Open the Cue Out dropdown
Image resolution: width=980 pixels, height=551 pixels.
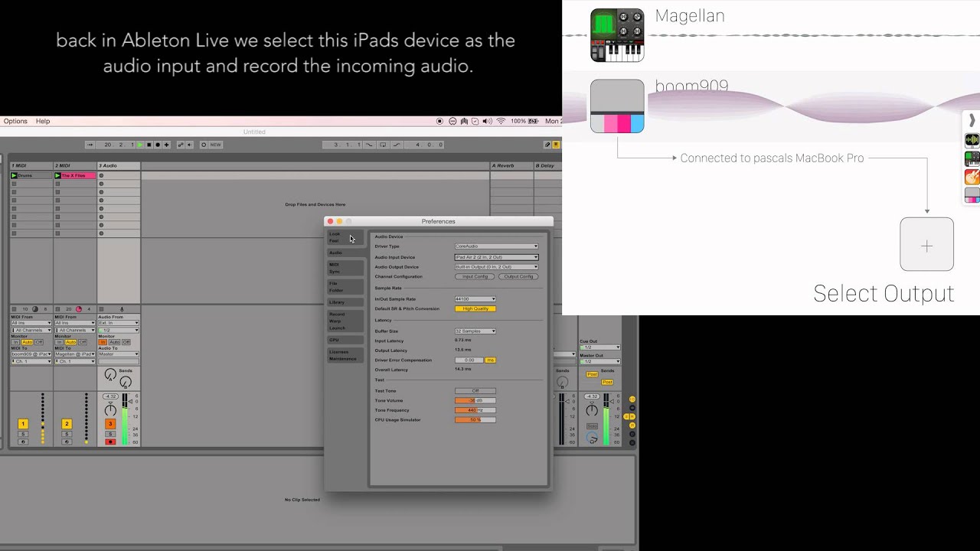point(599,347)
